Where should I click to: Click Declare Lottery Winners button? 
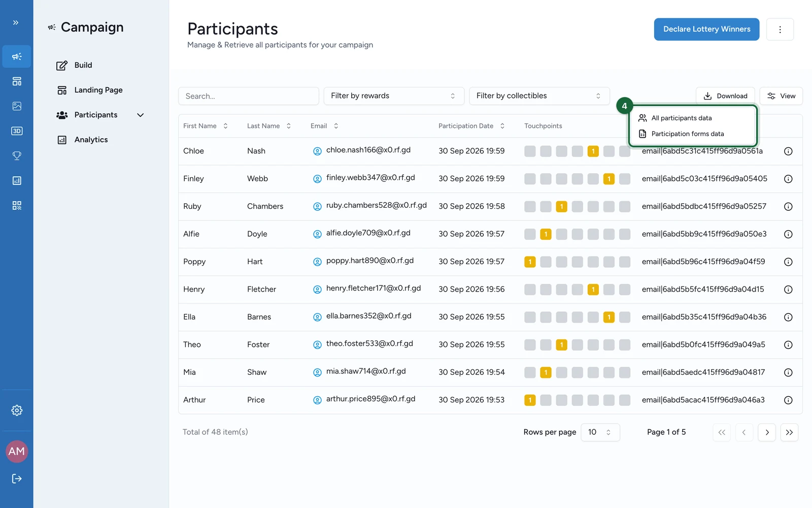tap(706, 29)
